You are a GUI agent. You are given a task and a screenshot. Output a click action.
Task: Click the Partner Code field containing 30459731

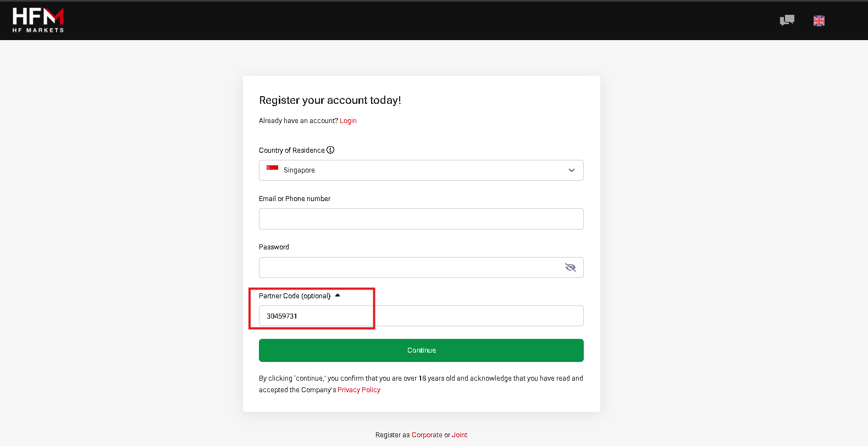[421, 316]
